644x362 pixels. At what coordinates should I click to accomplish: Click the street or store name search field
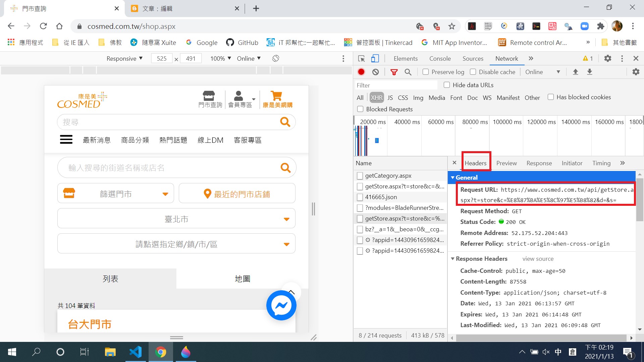(x=168, y=168)
